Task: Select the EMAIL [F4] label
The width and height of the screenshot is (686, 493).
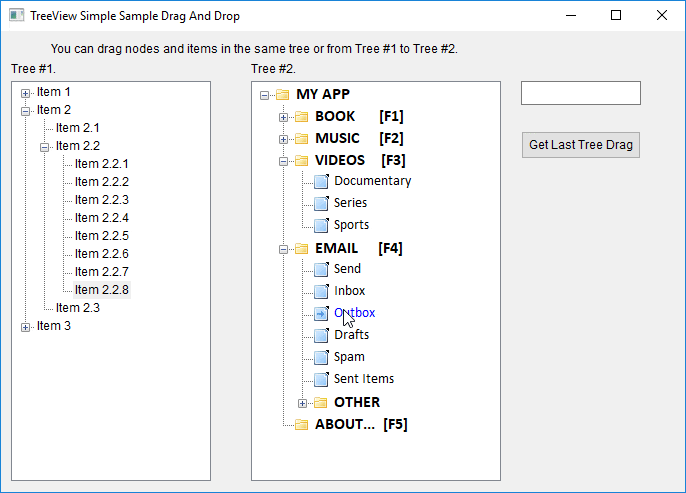Action: click(x=359, y=248)
